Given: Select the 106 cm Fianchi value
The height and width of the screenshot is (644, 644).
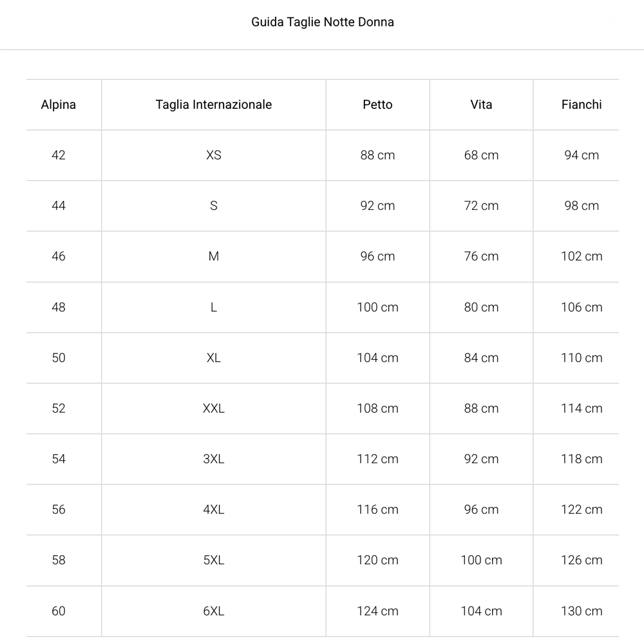Looking at the screenshot, I should pyautogui.click(x=582, y=307).
